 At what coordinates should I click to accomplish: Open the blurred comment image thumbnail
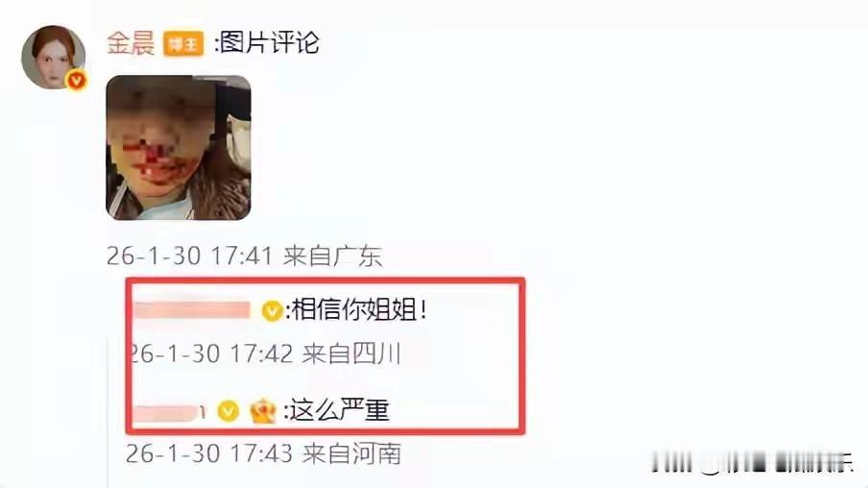point(179,148)
